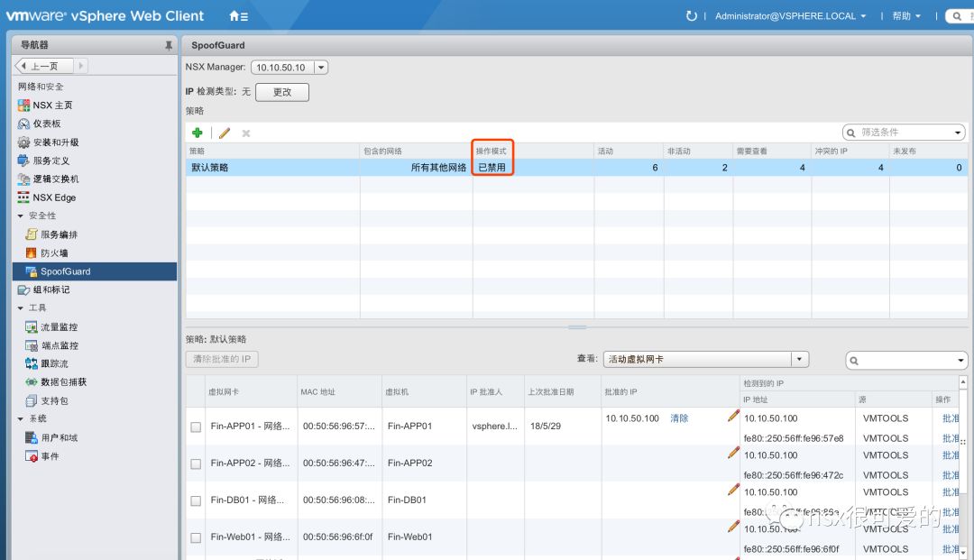Sort by MAC 地址 column header
The image size is (974, 560).
tap(339, 391)
